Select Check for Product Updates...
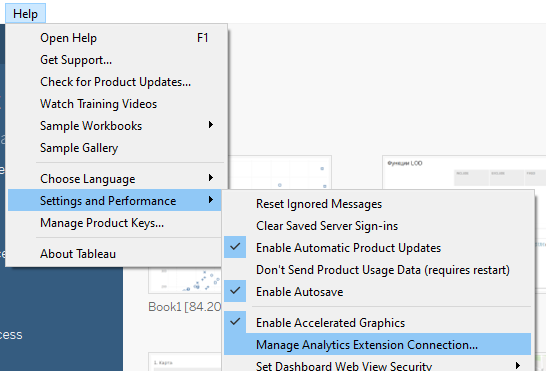 click(115, 82)
